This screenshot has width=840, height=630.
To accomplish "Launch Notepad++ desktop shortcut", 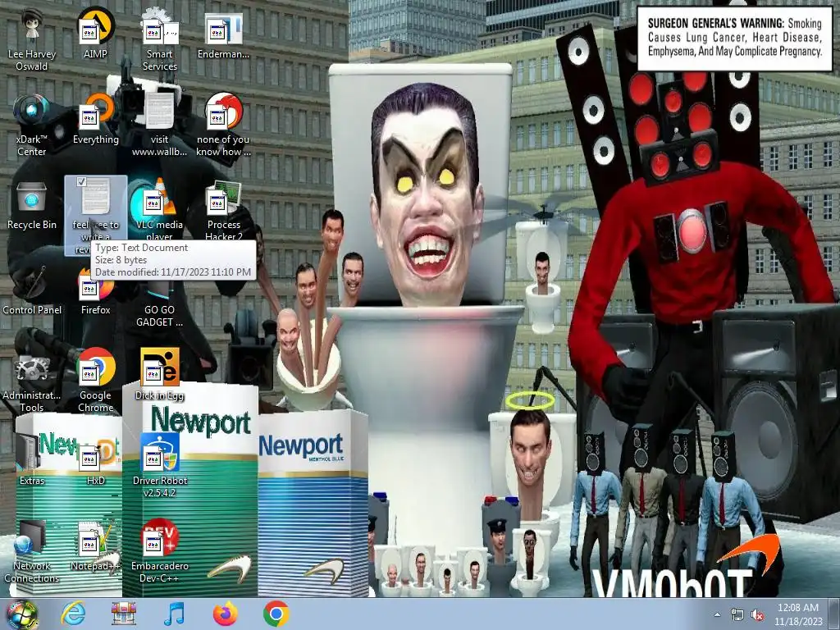I will point(95,546).
